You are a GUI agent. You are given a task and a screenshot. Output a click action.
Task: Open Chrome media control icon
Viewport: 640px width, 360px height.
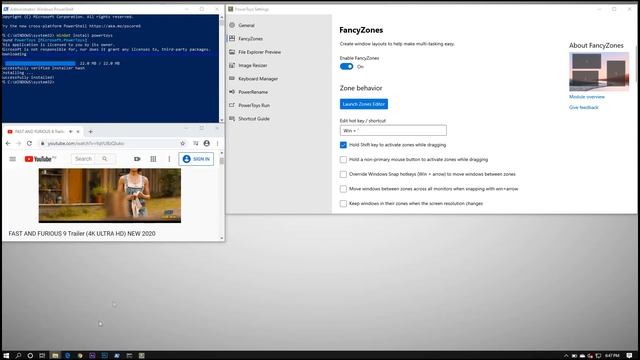(196, 143)
